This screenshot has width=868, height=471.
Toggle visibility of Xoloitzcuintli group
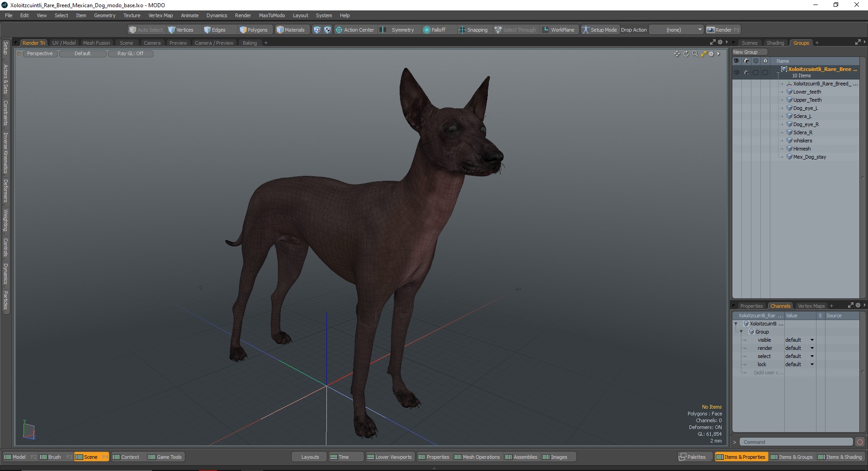[x=736, y=72]
